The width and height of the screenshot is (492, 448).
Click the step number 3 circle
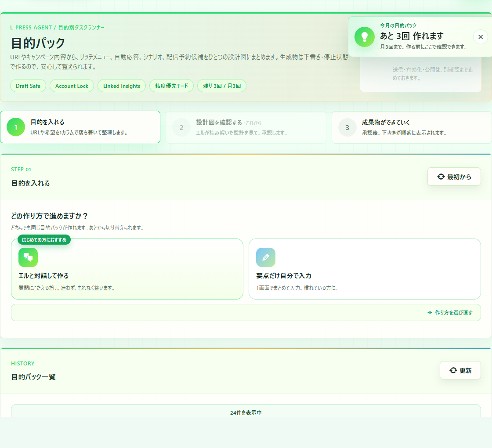point(347,128)
